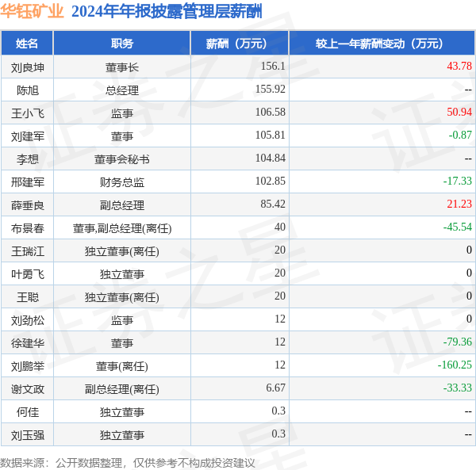Click the change value -45.54
Screen dimensions: 476x470
(x=458, y=227)
